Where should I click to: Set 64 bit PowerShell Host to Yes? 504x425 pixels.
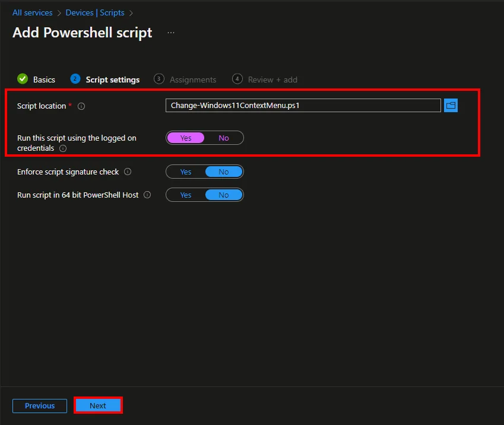[x=186, y=195]
